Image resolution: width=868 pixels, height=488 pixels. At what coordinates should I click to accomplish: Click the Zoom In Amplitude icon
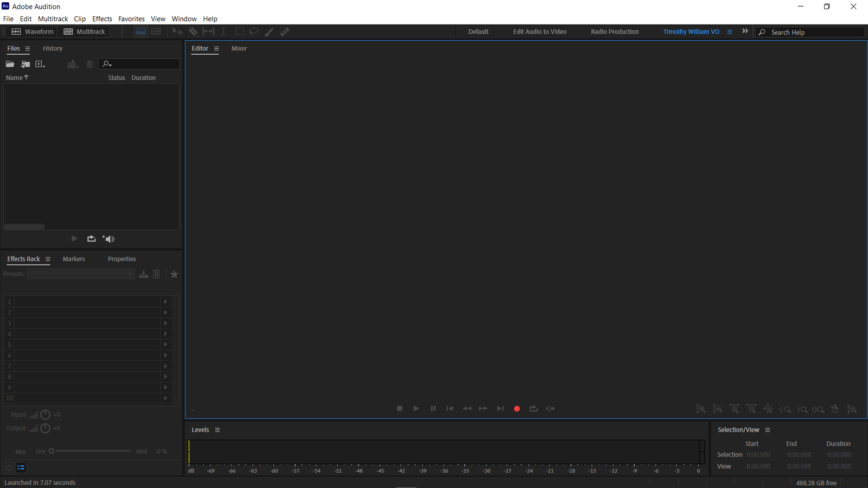coord(701,409)
